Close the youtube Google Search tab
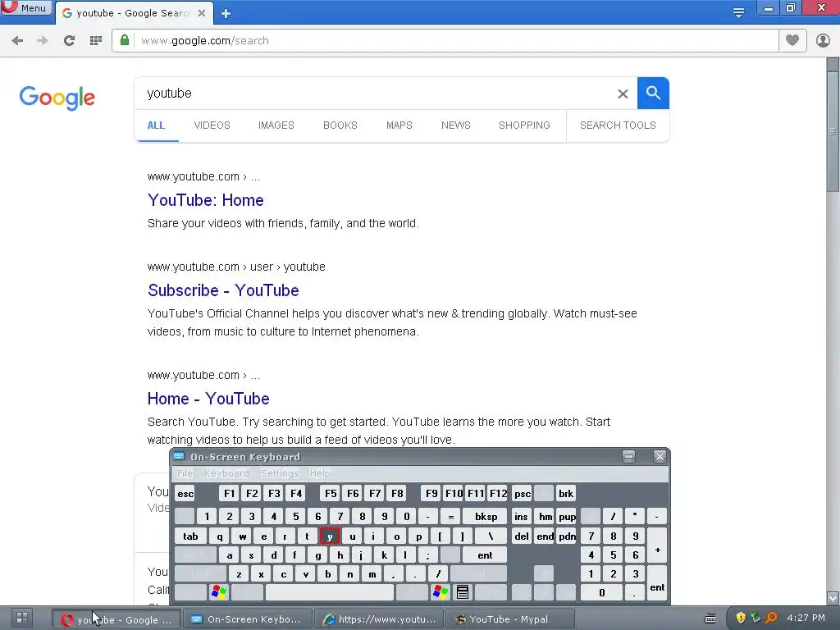This screenshot has height=630, width=840. [202, 13]
